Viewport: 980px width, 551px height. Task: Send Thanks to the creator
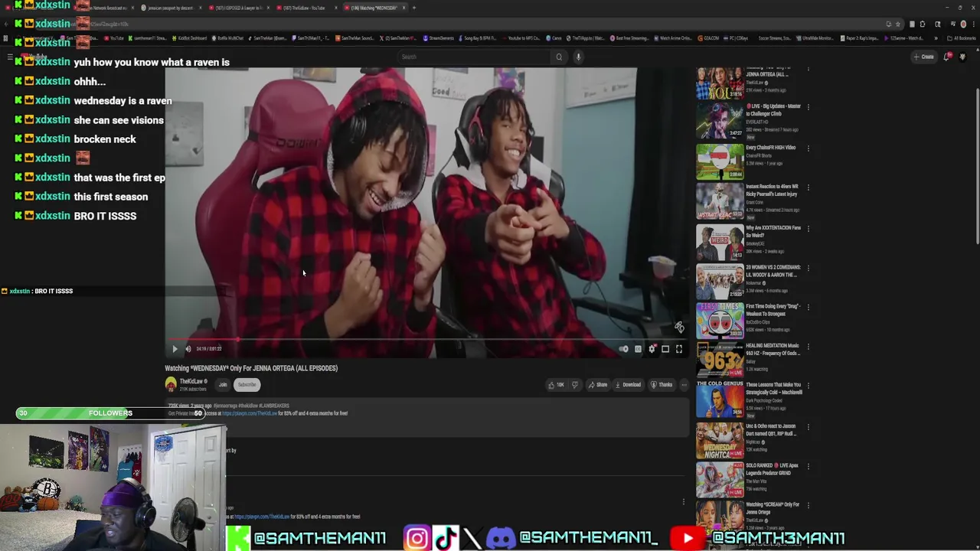[x=661, y=385]
